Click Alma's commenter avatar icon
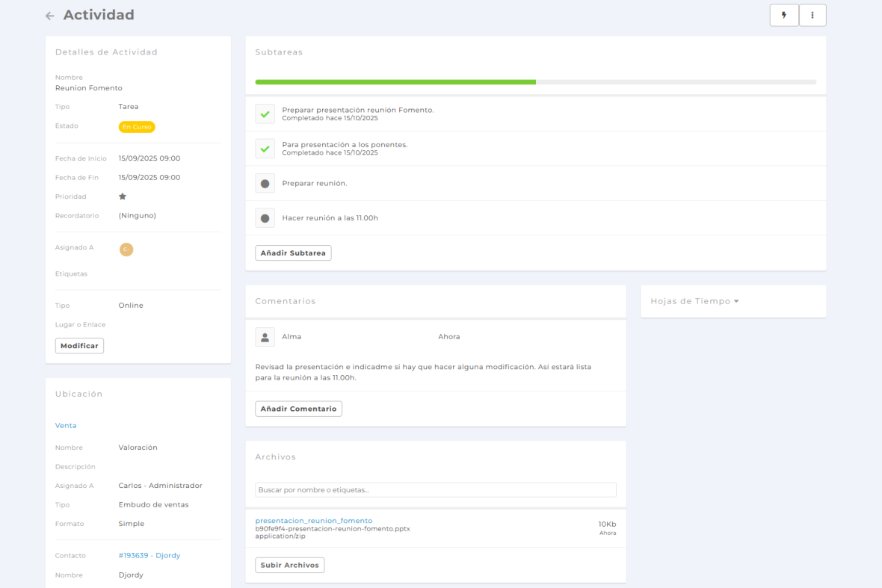The height and width of the screenshot is (588, 882). tap(265, 337)
